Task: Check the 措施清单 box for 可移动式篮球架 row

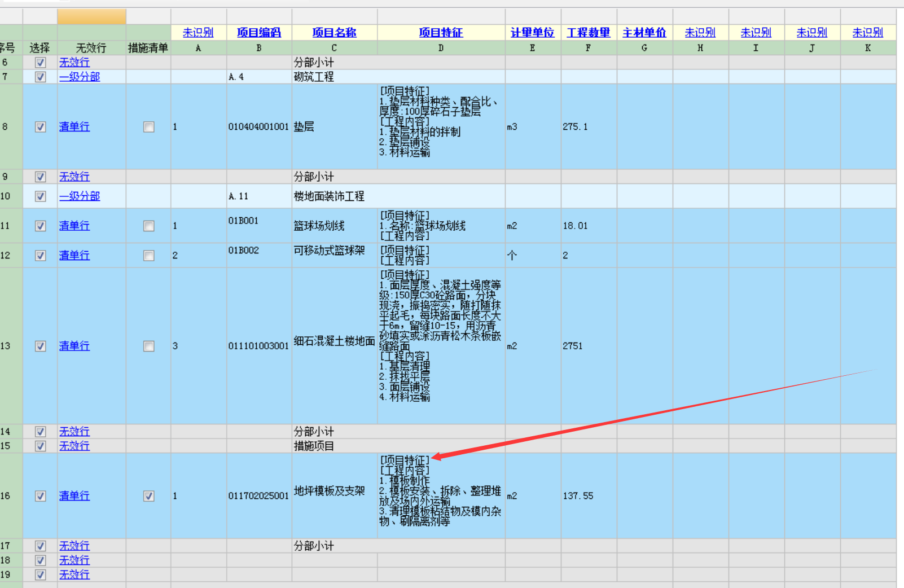Action: (148, 256)
